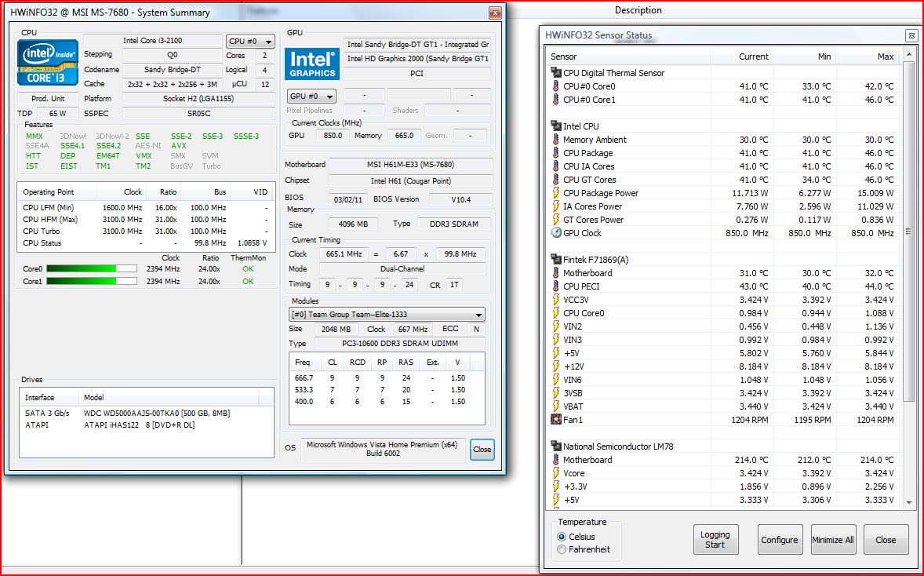Click the BIOS Version field V10.4
Screen dimensions: 924x576
460,199
